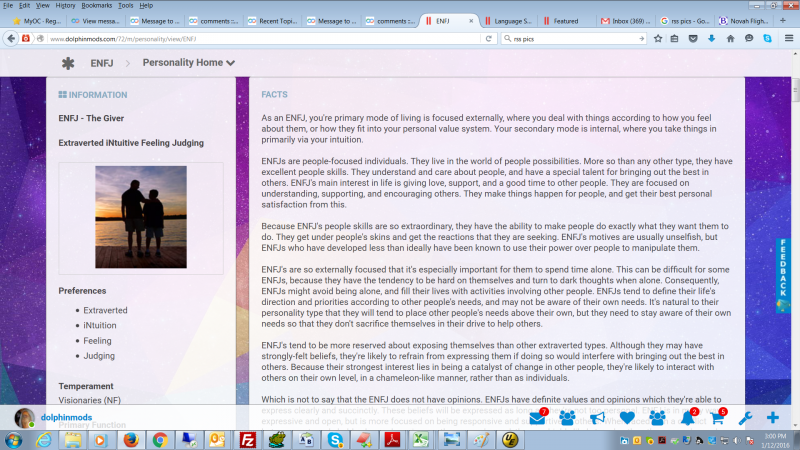Image resolution: width=800 pixels, height=450 pixels.
Task: Open the History menu
Action: pos(65,6)
